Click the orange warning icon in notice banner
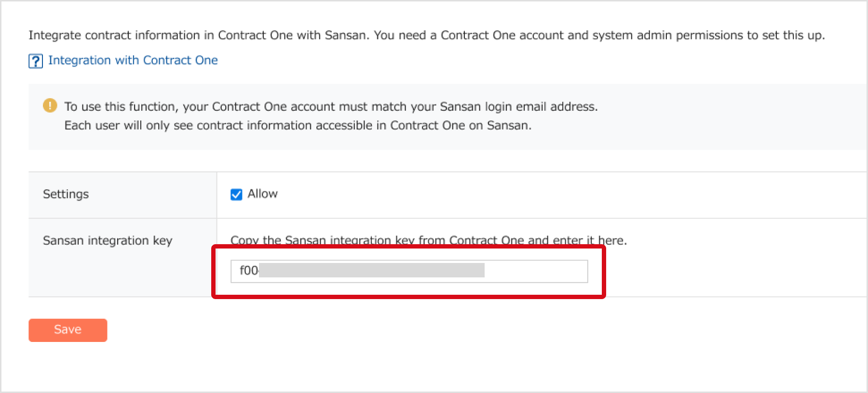Screen dimensions: 868x393 point(50,105)
